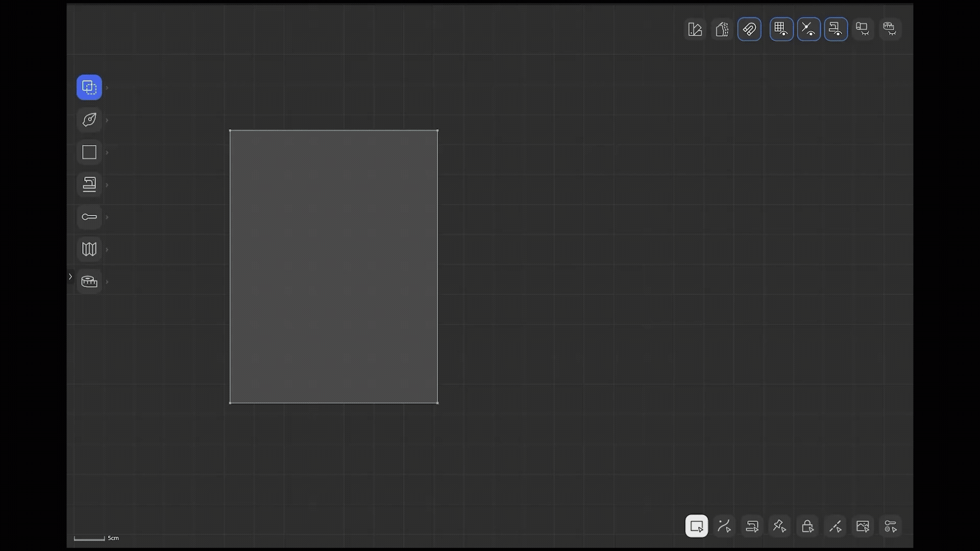Image resolution: width=980 pixels, height=551 pixels.
Task: Expand the pen tool options chevron
Action: point(107,120)
